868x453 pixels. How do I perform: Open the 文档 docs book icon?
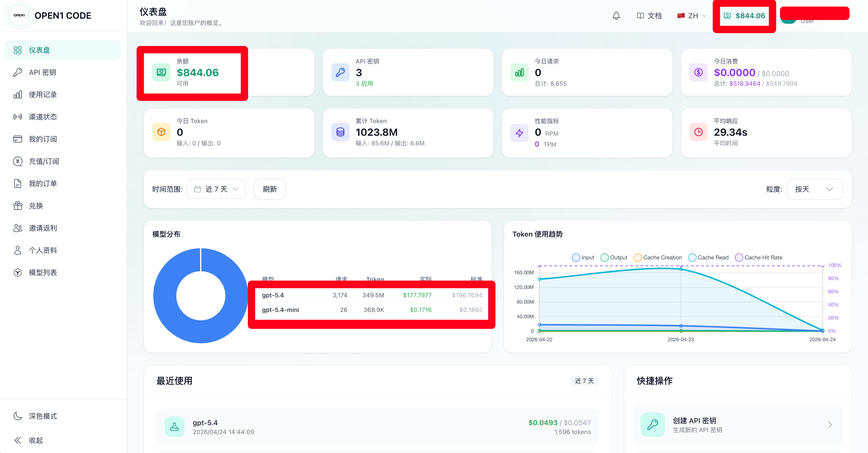[640, 16]
